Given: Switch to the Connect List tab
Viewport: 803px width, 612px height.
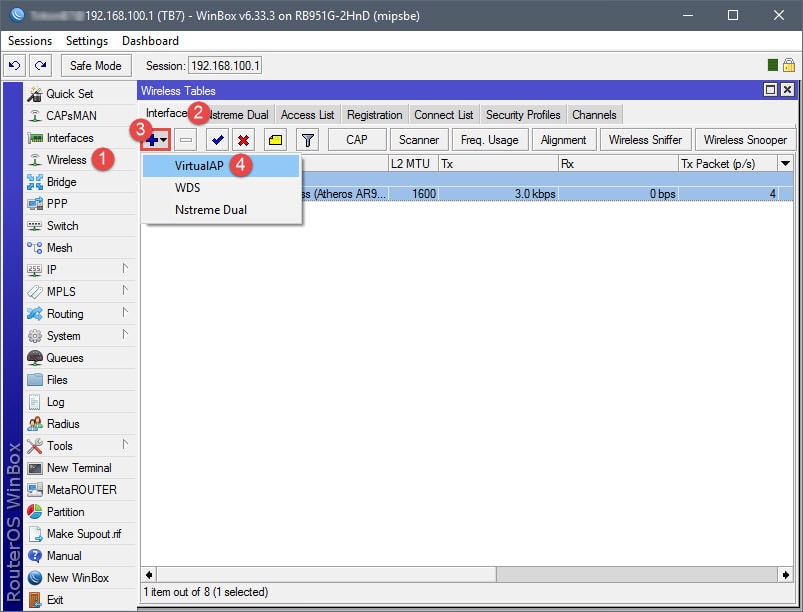Looking at the screenshot, I should [443, 115].
